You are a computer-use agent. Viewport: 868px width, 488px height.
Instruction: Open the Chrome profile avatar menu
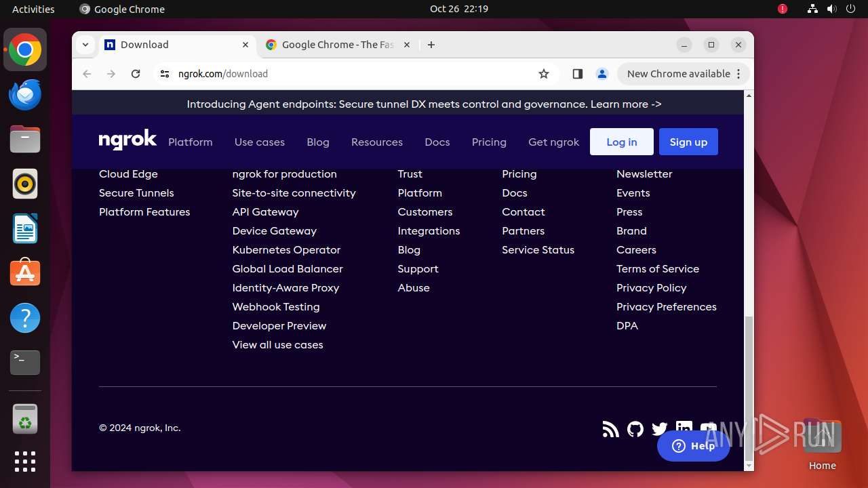click(601, 74)
